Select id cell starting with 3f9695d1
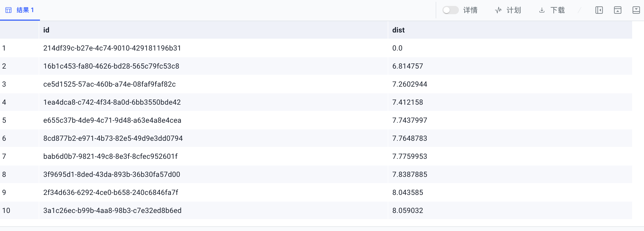644x231 pixels. [112, 175]
